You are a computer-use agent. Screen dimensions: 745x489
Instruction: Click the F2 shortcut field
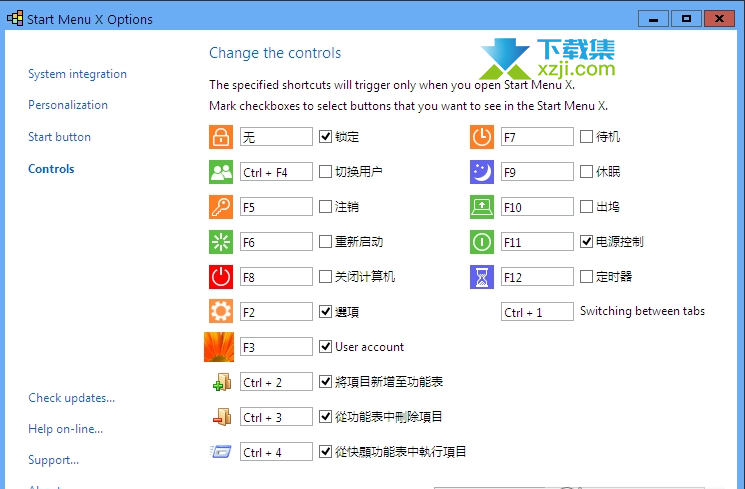(x=277, y=312)
